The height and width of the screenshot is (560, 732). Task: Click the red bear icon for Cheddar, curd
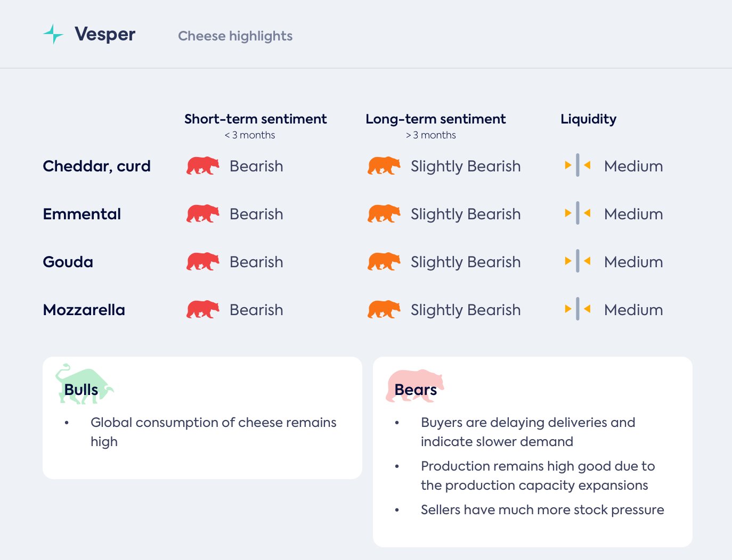[202, 166]
